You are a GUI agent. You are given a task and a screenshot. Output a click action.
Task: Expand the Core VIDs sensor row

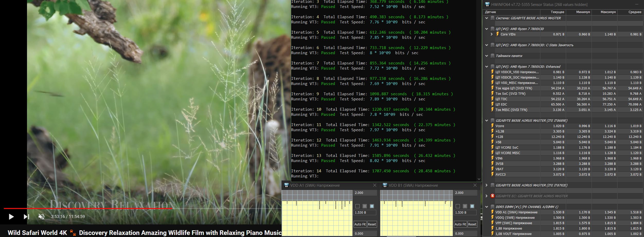[x=492, y=34]
